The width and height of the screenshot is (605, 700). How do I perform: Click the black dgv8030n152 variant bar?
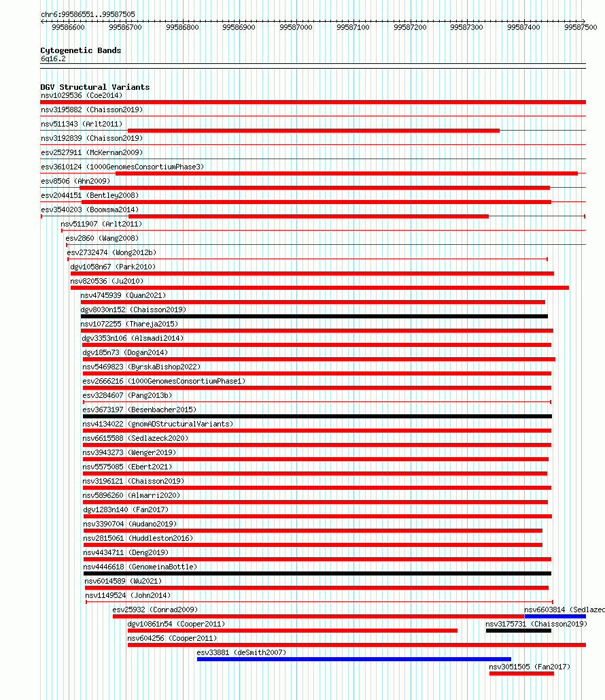[x=314, y=316]
